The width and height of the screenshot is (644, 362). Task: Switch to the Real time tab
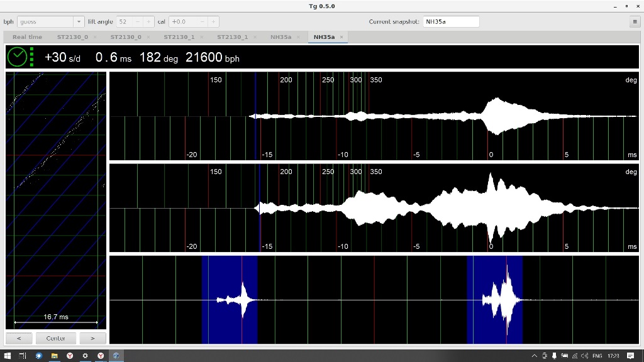pos(27,37)
